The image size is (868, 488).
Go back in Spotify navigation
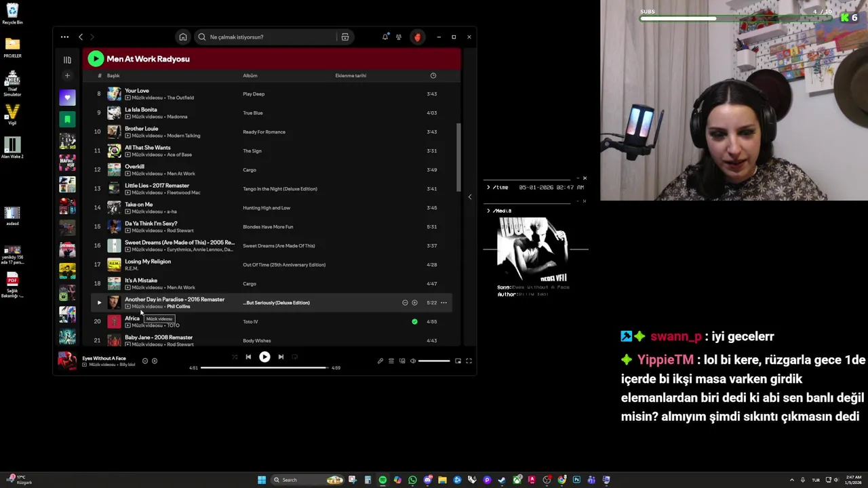(x=81, y=37)
